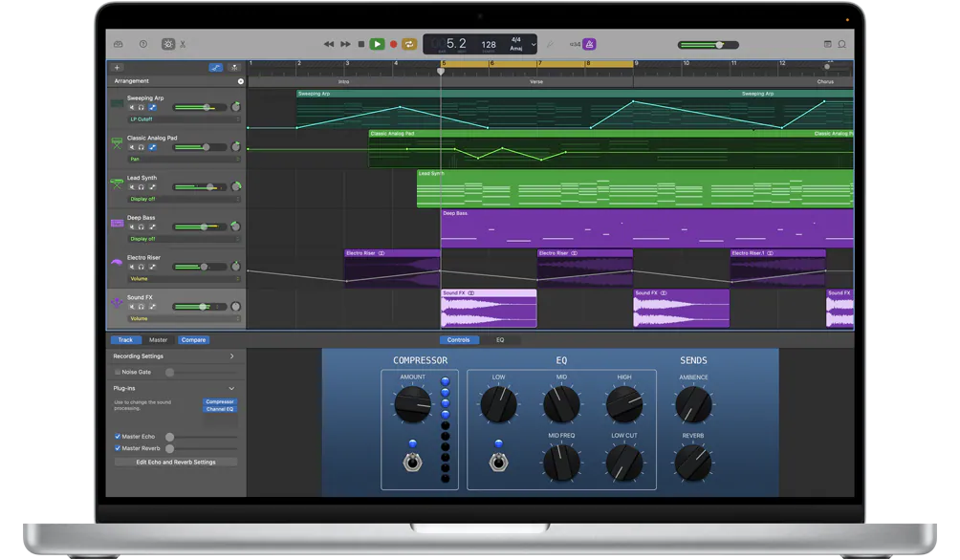Switch to the Track tab
The height and width of the screenshot is (560, 960).
click(125, 339)
